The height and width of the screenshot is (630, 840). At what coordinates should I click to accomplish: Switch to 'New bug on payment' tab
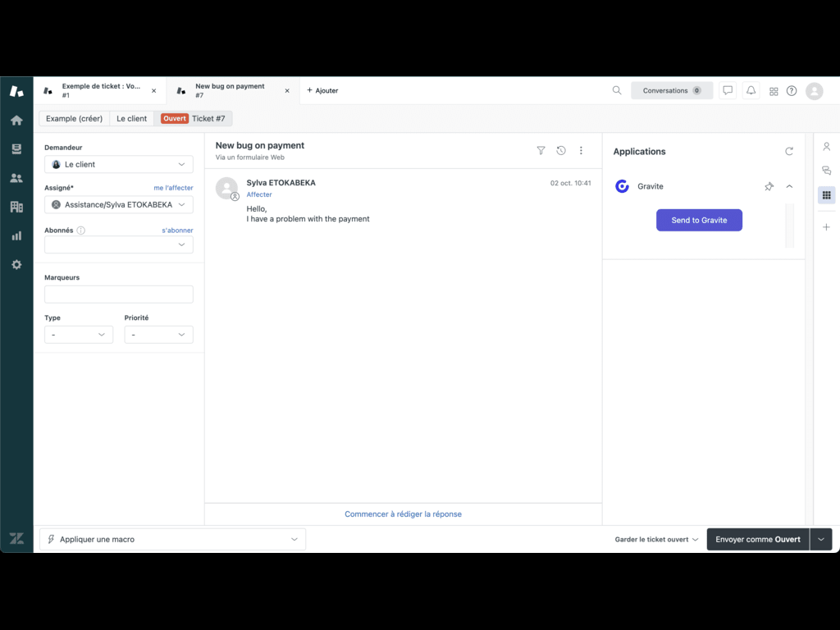(x=230, y=90)
